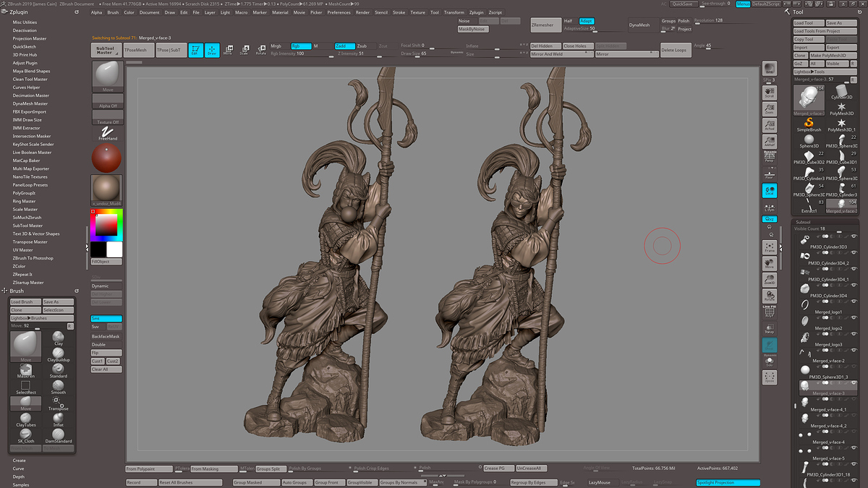Viewport: 868px width, 488px height.
Task: Click the Actual size icon
Action: tap(770, 125)
